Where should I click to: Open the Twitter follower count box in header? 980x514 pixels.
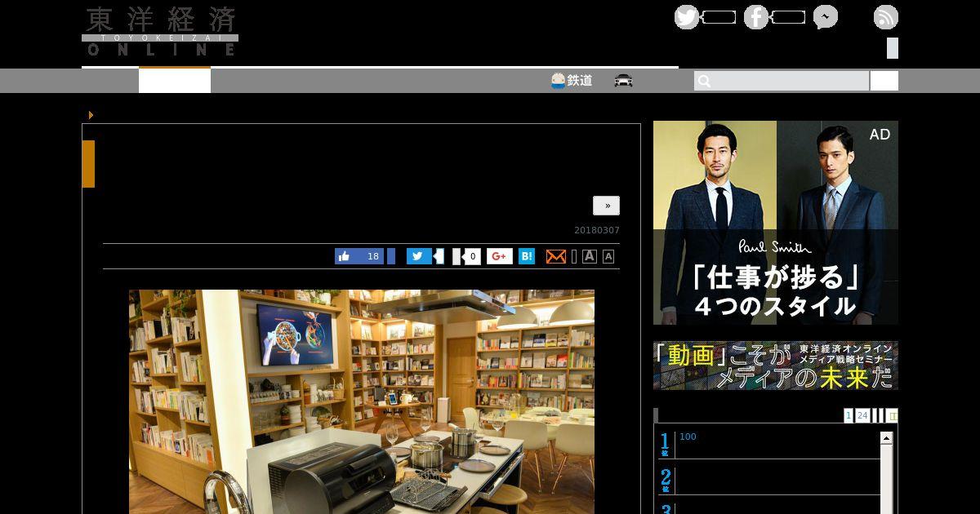coord(719,17)
